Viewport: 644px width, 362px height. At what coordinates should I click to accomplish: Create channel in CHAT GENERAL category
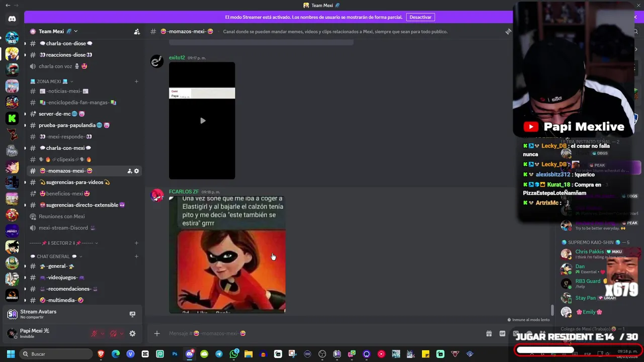[x=136, y=256]
